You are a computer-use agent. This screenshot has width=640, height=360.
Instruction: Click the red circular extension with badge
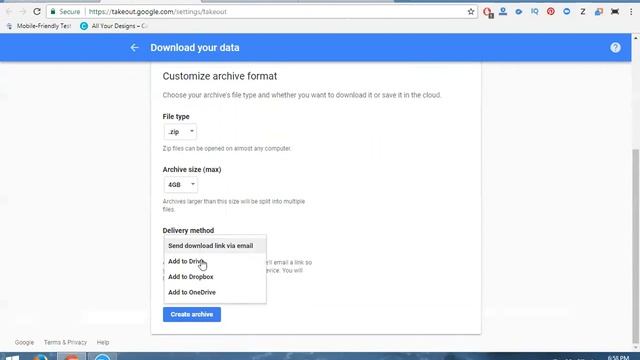coord(487,12)
